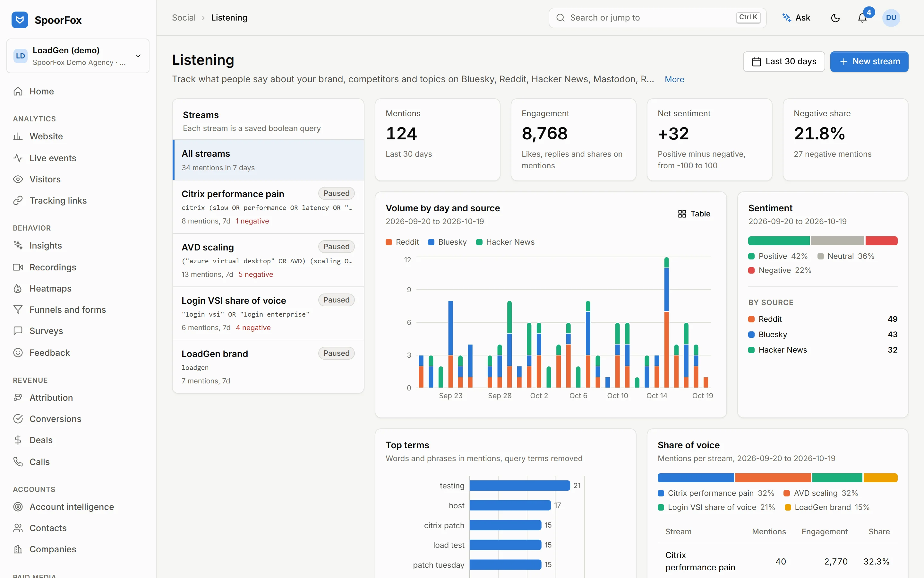Image resolution: width=924 pixels, height=578 pixels.
Task: Click the Mentions column header
Action: (x=769, y=532)
